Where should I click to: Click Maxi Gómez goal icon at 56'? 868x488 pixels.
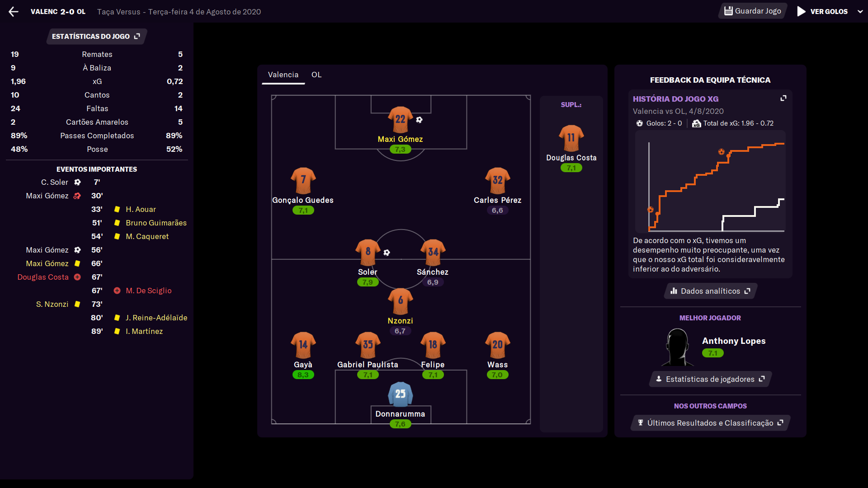(x=78, y=250)
